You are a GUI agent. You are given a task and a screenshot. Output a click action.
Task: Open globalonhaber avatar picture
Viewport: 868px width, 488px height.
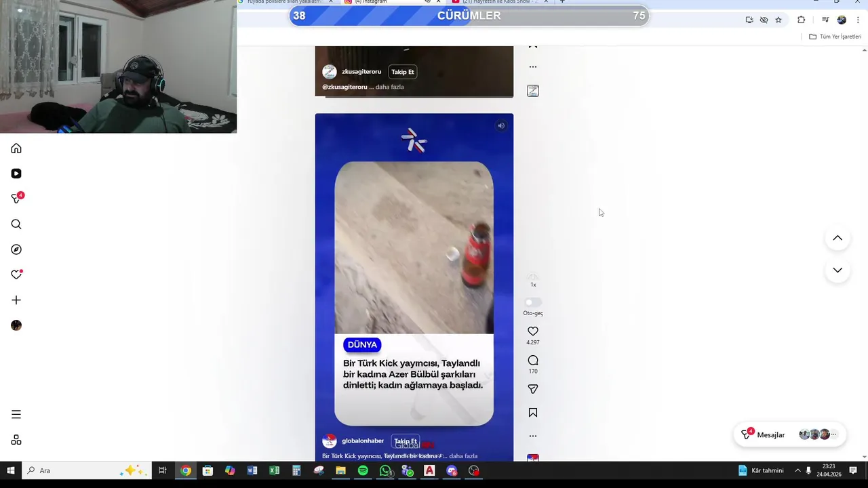(330, 441)
